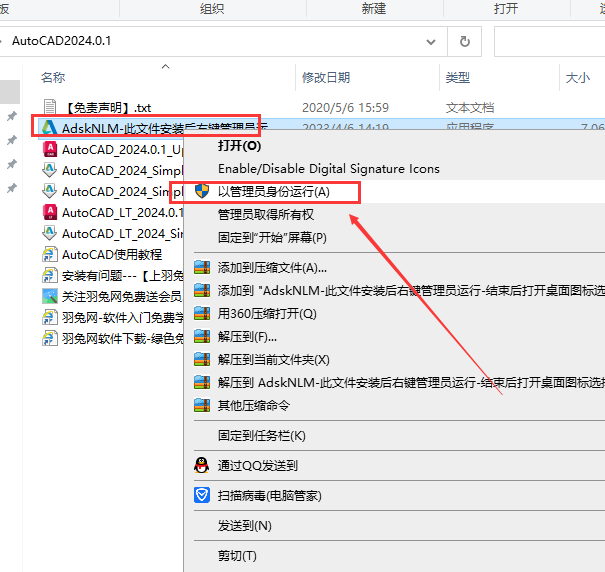The height and width of the screenshot is (572, 605).
Task: Click the AutoCAD_LT_2024_Sim installer icon
Action: click(x=50, y=233)
